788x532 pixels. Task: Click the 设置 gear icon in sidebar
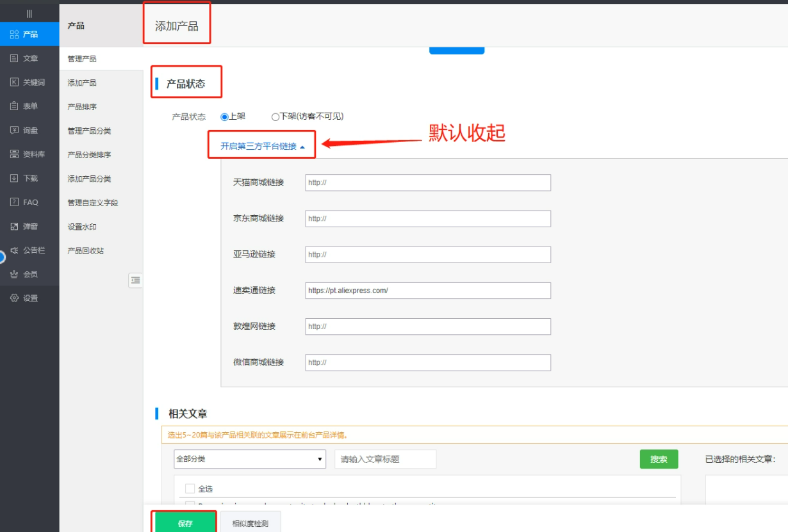pos(14,298)
